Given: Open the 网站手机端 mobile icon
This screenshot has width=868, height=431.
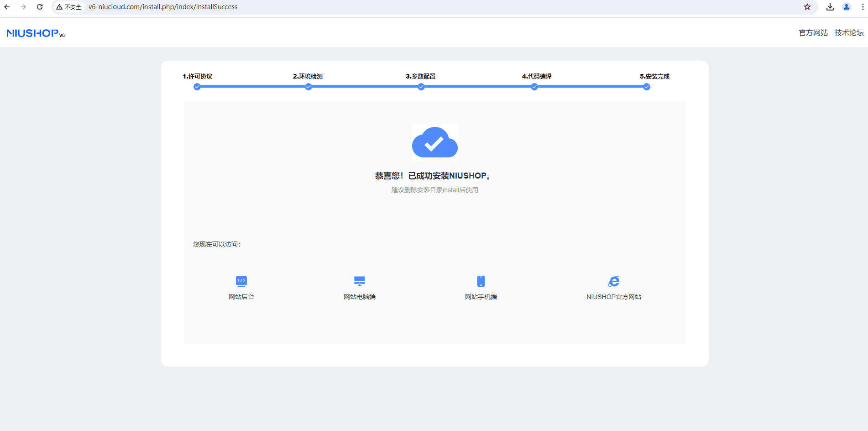Looking at the screenshot, I should click(x=481, y=281).
